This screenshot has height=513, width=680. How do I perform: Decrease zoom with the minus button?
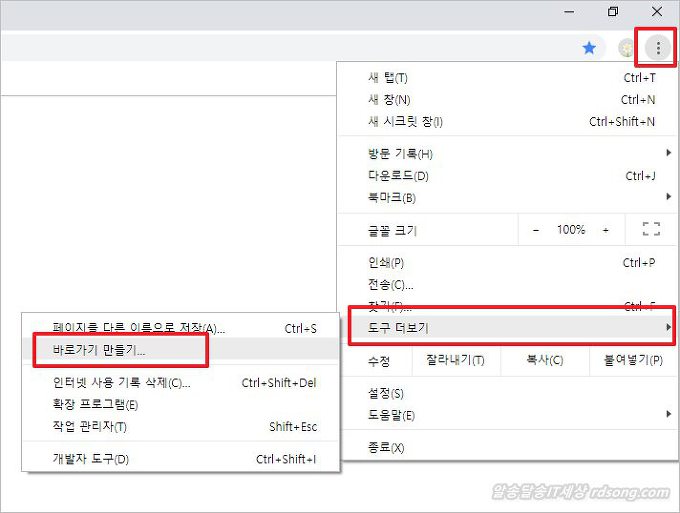(x=536, y=230)
